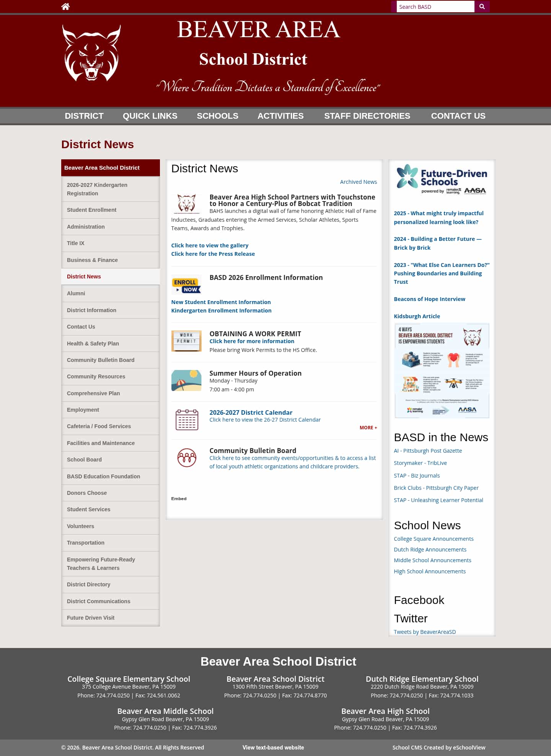
Task: Select School Board in sidebar
Action: 111,460
